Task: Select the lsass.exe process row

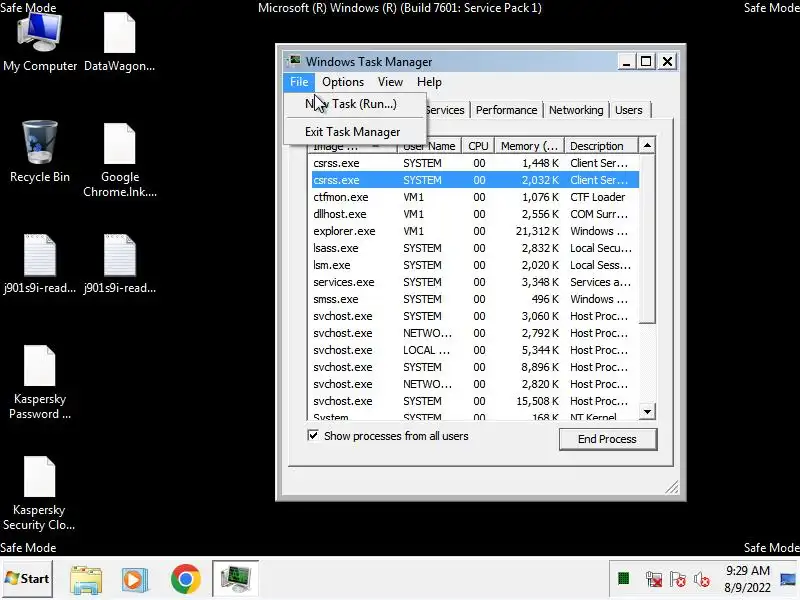Action: (x=474, y=248)
